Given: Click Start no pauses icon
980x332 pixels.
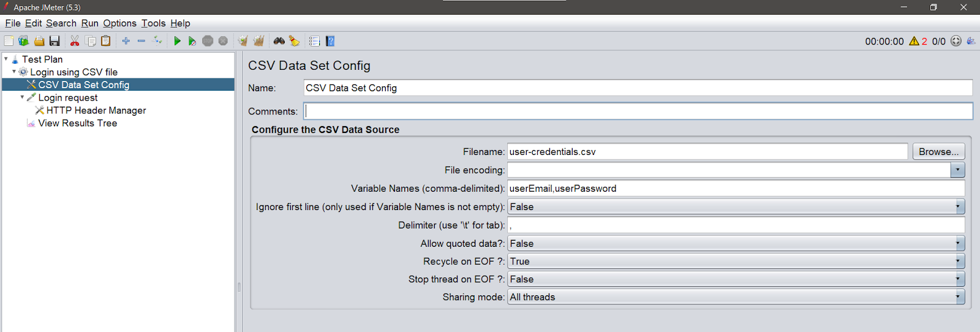Looking at the screenshot, I should point(192,41).
